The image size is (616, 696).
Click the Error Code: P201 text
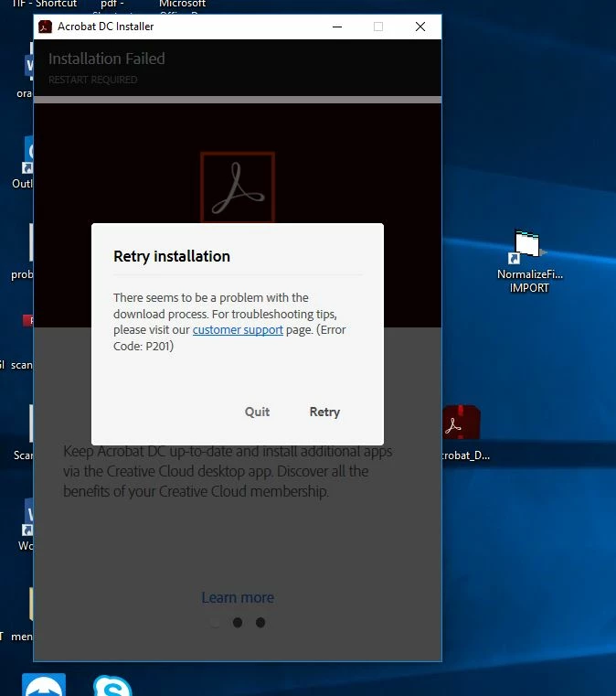229,337
